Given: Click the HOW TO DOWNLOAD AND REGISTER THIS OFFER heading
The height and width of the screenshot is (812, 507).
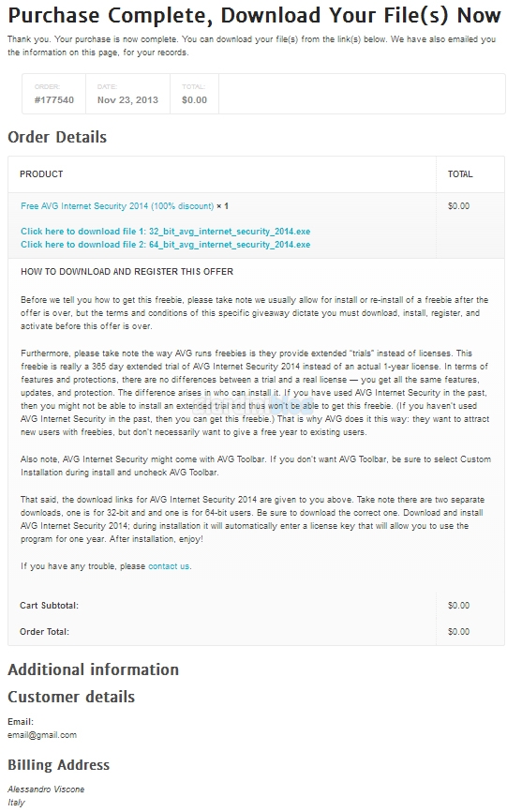Looking at the screenshot, I should click(x=127, y=272).
